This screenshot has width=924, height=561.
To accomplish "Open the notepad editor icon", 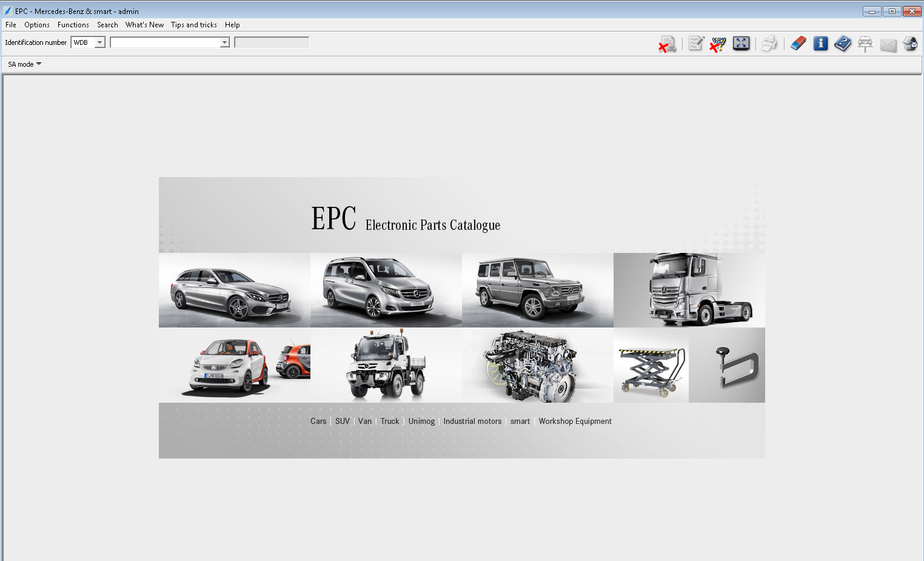I will point(695,43).
